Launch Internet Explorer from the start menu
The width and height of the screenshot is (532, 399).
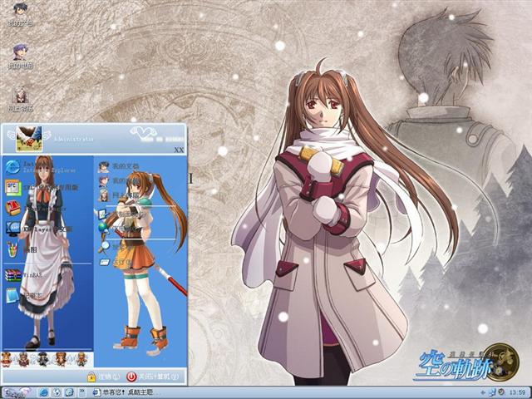tap(41, 166)
